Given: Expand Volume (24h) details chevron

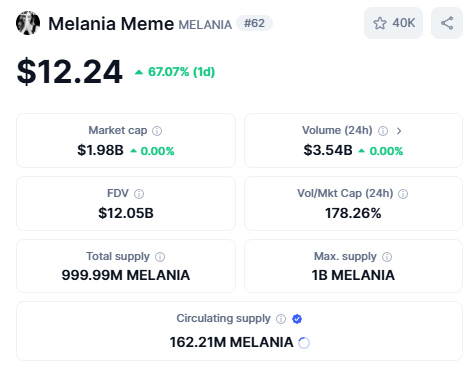Looking at the screenshot, I should pos(399,131).
